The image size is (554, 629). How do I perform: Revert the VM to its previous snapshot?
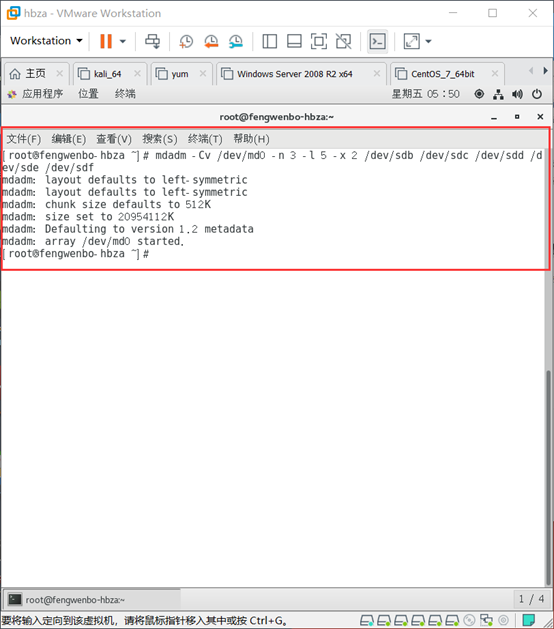pyautogui.click(x=211, y=41)
